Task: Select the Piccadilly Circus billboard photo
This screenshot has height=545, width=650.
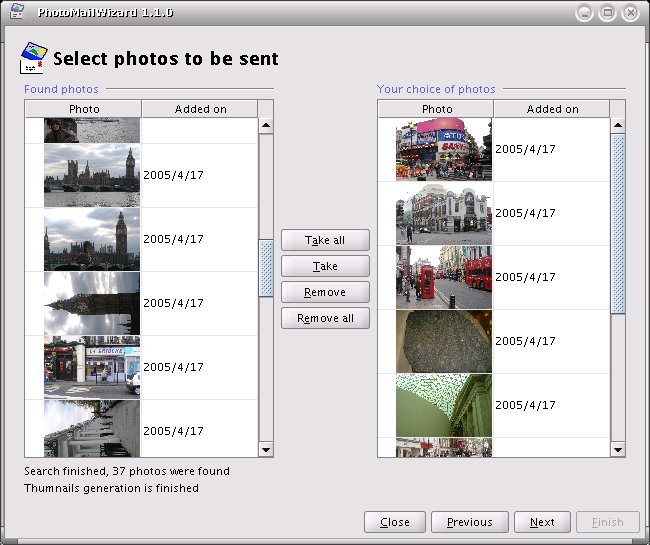Action: (x=444, y=149)
